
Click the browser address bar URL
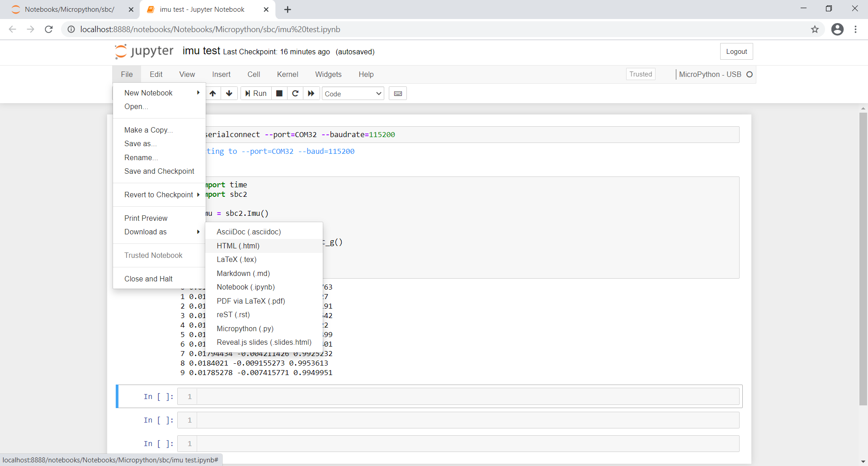point(210,29)
